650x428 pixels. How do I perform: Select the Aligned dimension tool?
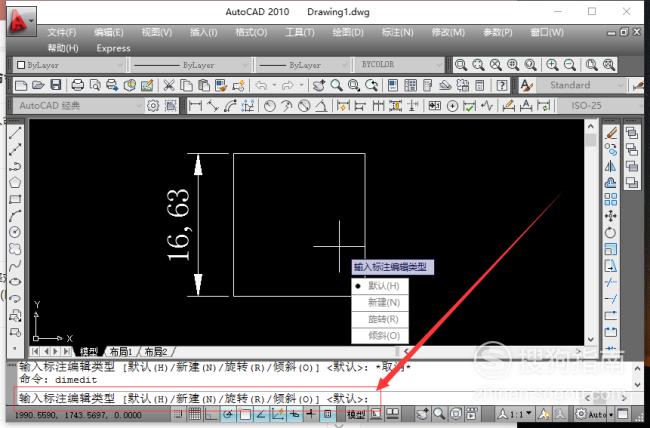(213, 106)
